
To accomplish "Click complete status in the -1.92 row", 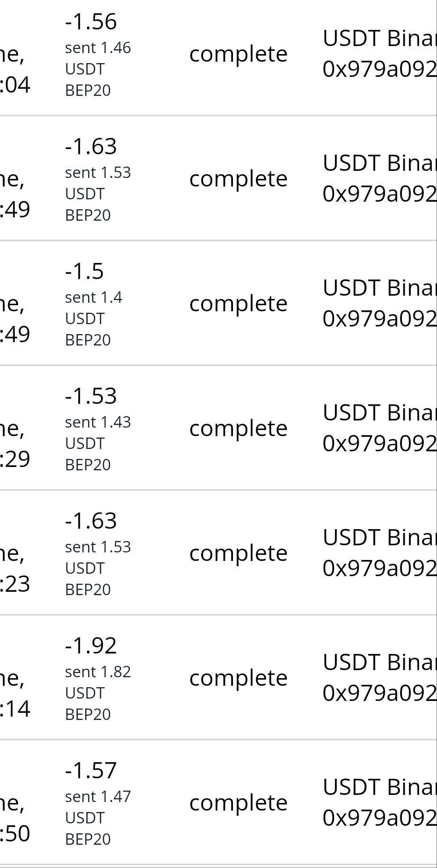I will click(238, 678).
